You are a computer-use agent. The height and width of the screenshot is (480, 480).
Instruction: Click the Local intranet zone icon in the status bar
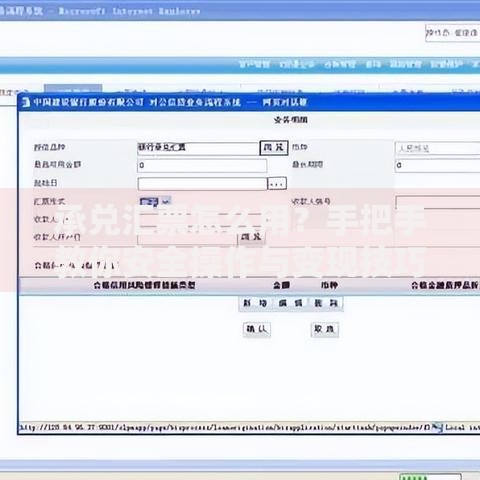tap(437, 427)
